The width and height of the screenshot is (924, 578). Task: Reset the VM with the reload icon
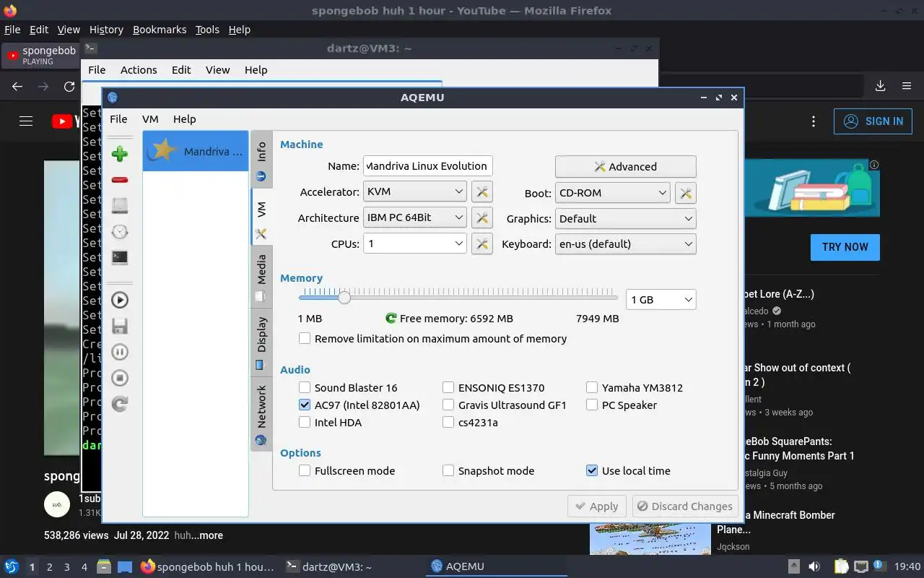120,404
